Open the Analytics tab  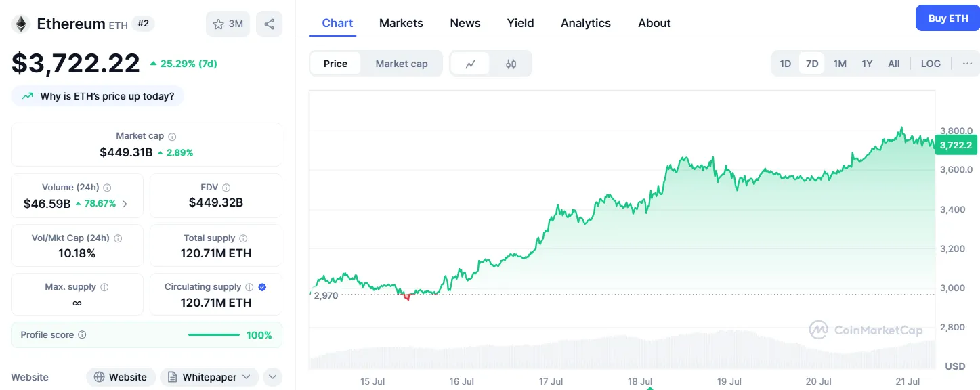(x=585, y=23)
